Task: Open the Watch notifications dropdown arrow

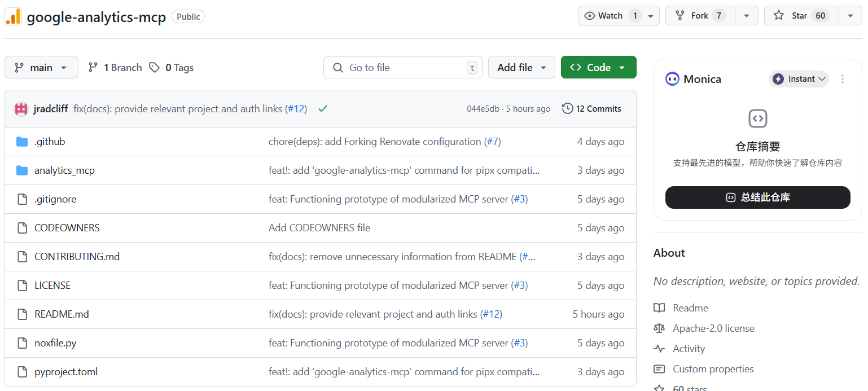Action: tap(651, 16)
